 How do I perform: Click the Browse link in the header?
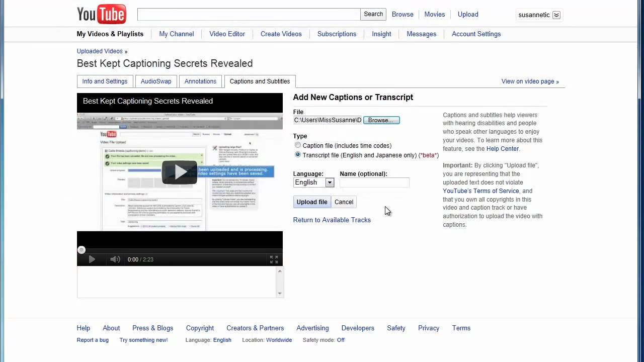coord(403,15)
